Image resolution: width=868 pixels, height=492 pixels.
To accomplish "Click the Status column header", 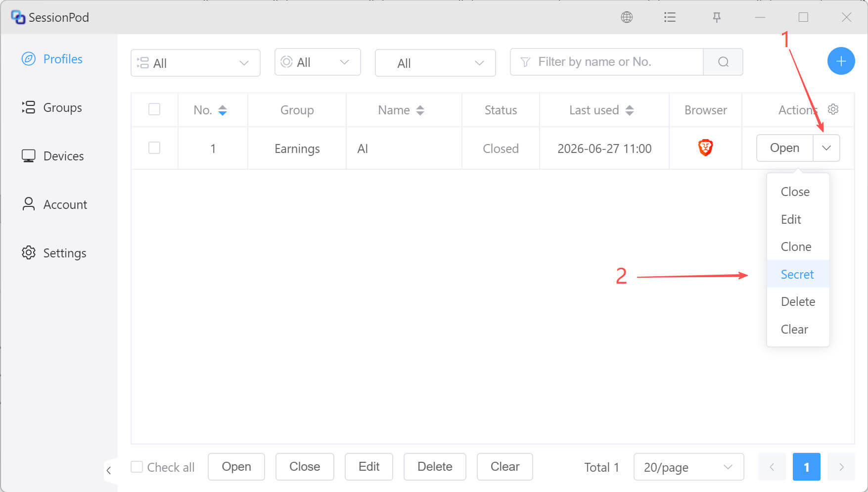I will click(501, 110).
